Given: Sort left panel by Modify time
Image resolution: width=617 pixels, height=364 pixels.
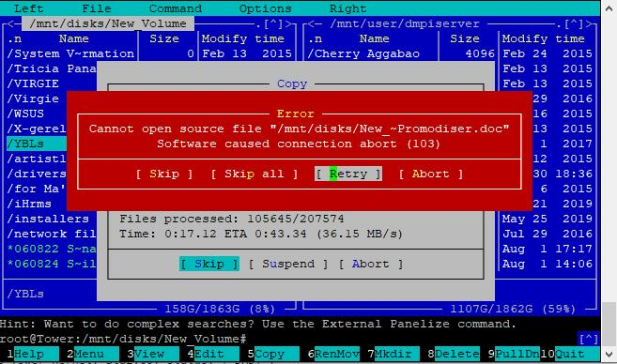Looking at the screenshot, I should [243, 38].
